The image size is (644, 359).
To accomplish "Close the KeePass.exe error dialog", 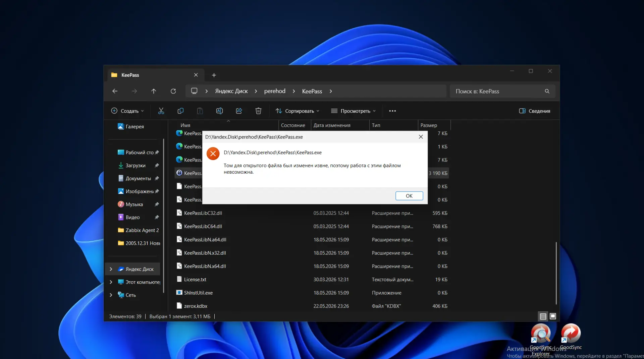I will (x=421, y=137).
